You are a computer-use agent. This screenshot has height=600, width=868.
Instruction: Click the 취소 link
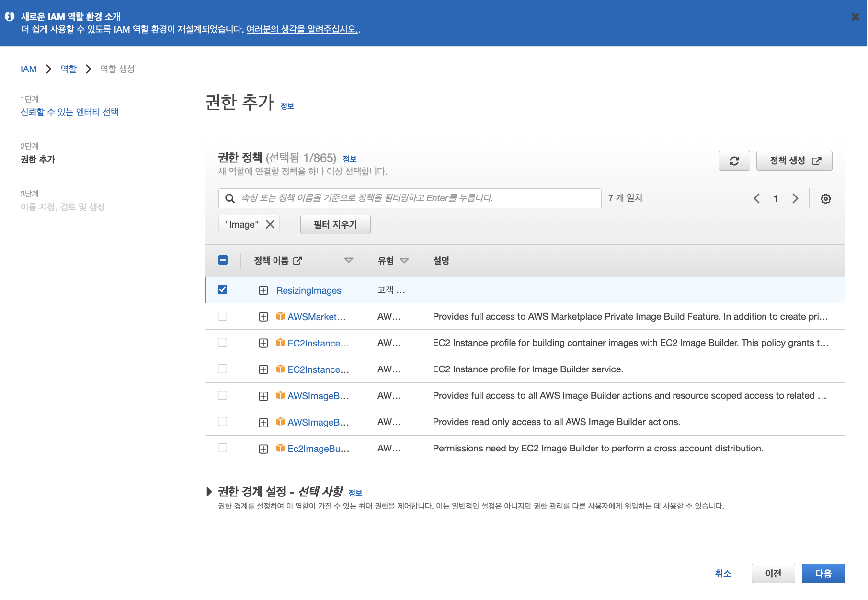723,574
